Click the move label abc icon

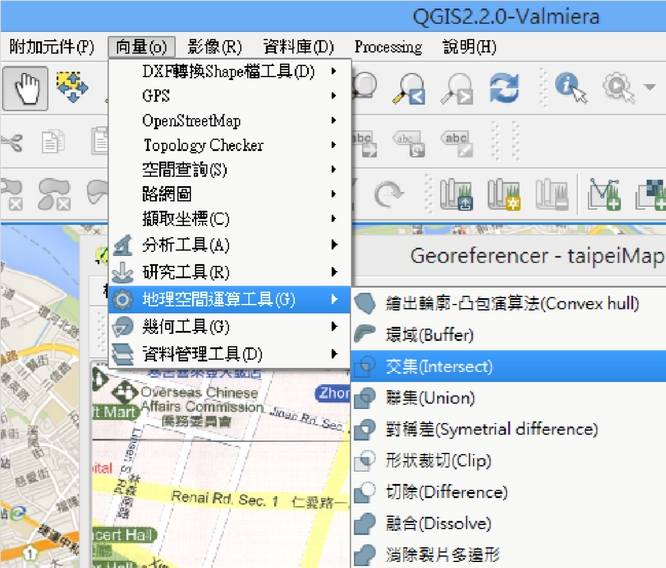pos(364,144)
